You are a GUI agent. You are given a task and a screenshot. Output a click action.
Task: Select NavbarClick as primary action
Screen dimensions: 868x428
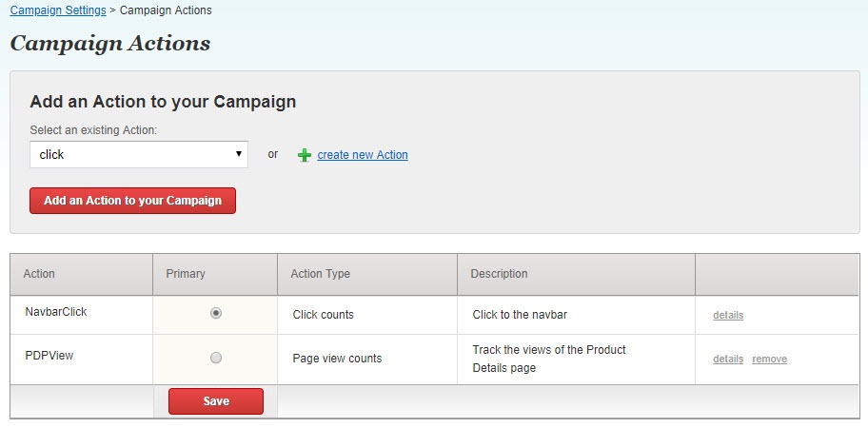click(216, 313)
